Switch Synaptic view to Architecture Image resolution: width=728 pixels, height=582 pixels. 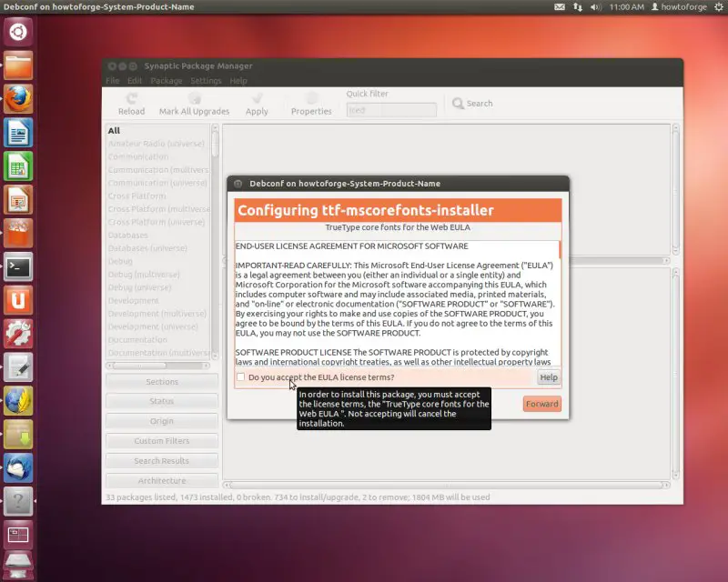pos(162,481)
